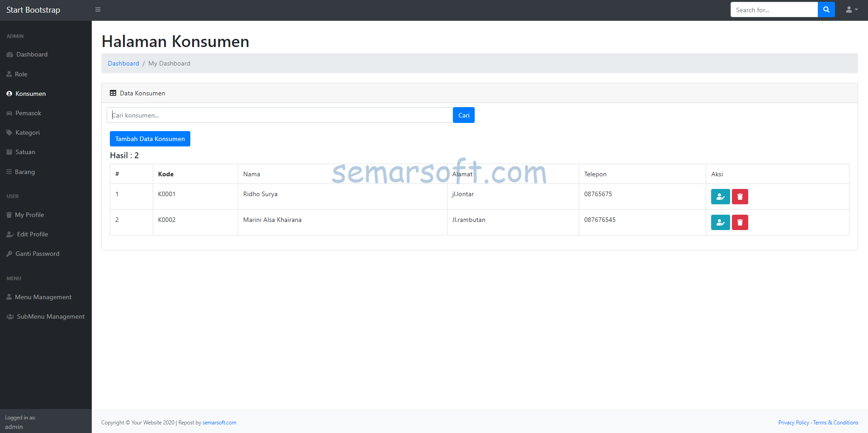868x433 pixels.
Task: Open the Privacy Policy link
Action: tap(793, 423)
